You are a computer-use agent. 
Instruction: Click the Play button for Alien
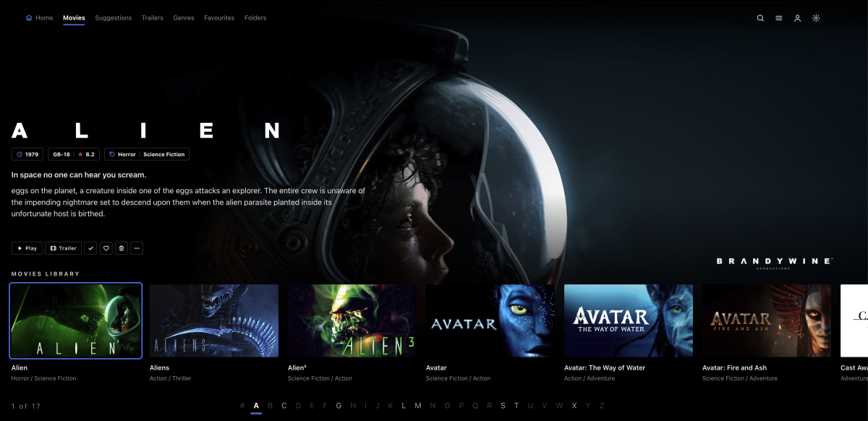click(x=27, y=248)
